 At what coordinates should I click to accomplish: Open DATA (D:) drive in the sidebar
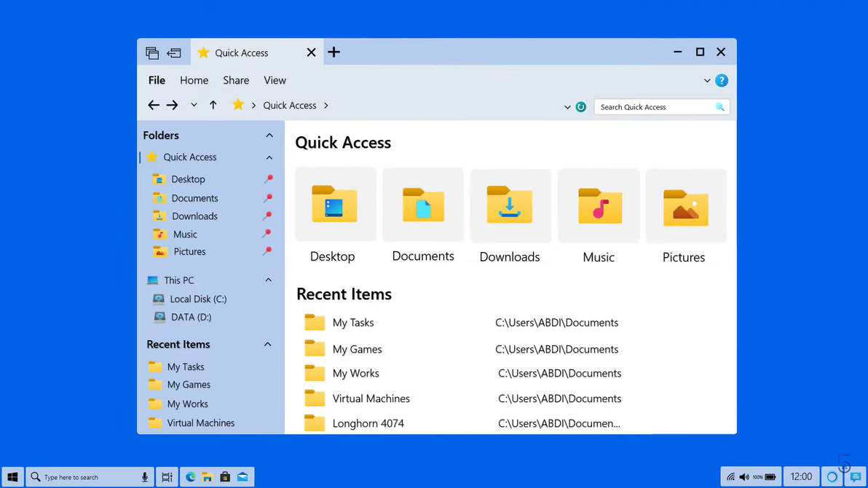191,318
